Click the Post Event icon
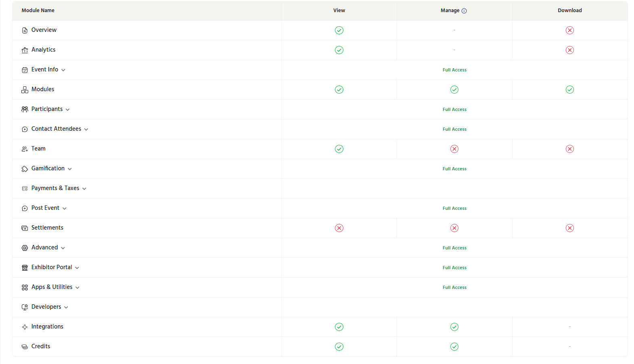Screen dimensions: 634x364 click(x=25, y=208)
